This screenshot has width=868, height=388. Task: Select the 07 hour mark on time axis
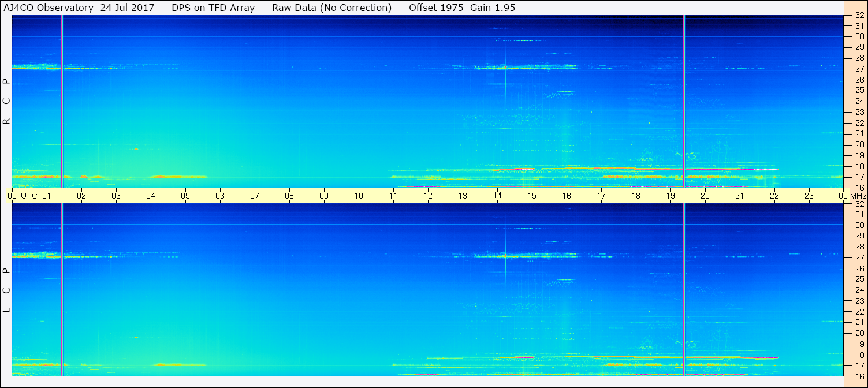coord(255,196)
